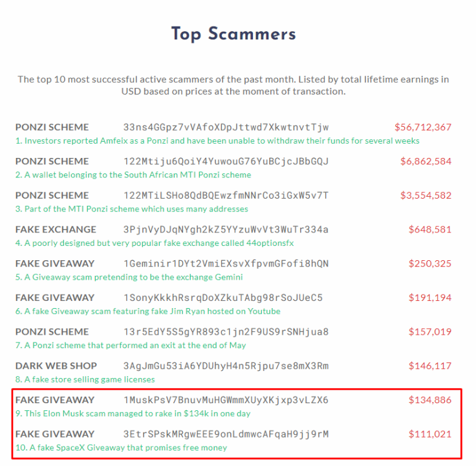This screenshot has height=466, width=476.
Task: Click the Musk address 1MuskPsV7BnuvMuHGWmm
Action: (226, 400)
